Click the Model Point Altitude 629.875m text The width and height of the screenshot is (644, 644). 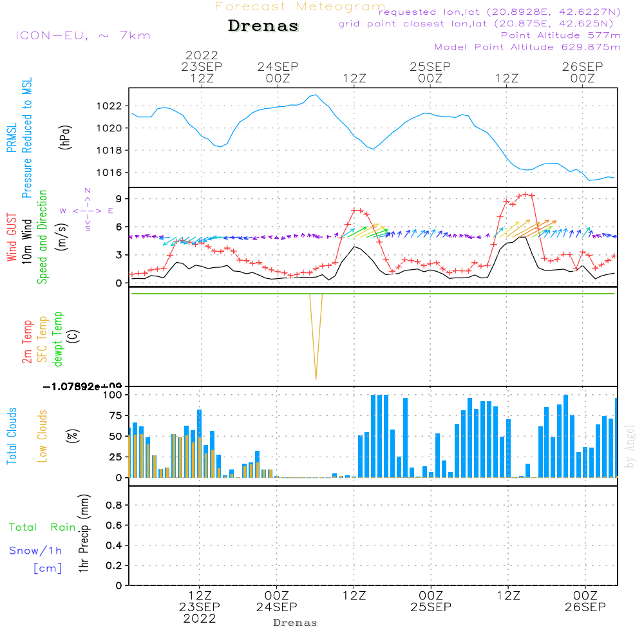527,47
